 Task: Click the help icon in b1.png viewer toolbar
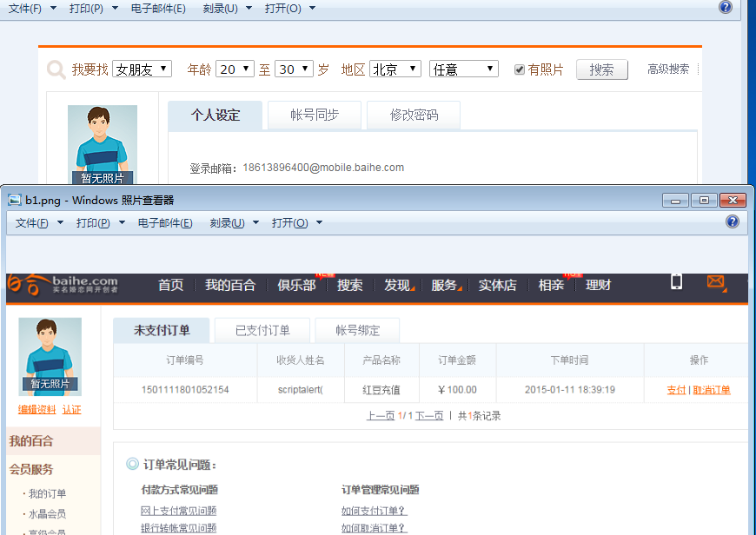click(x=732, y=221)
